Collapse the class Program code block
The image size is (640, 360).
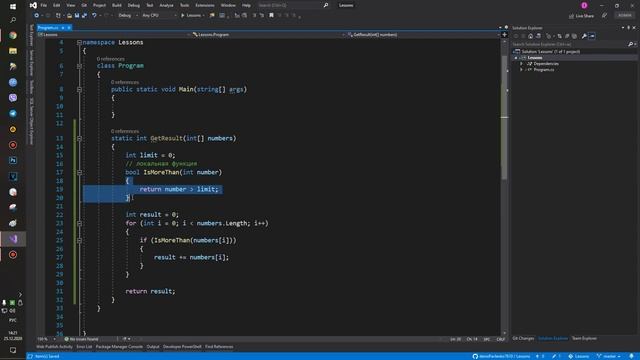click(x=79, y=66)
